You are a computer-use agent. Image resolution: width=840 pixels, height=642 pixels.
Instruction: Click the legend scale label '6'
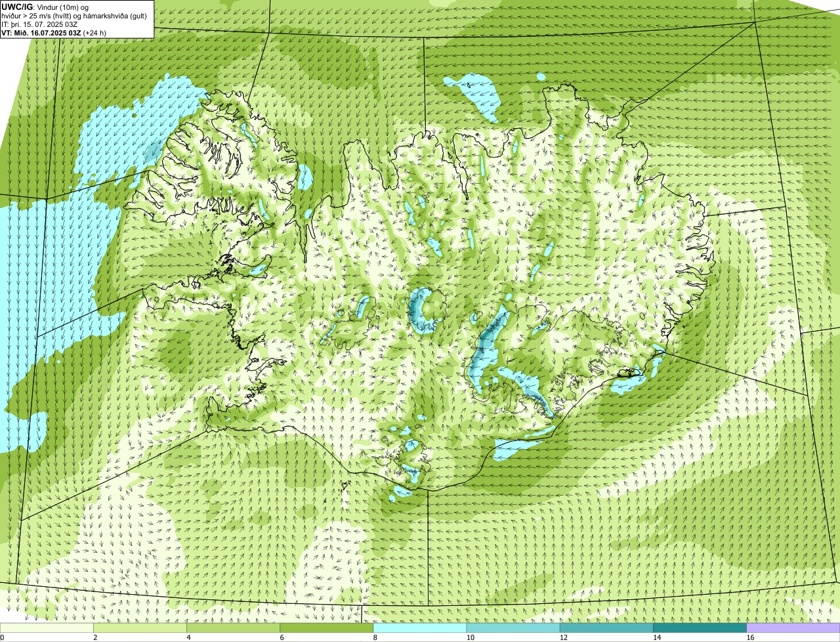tap(282, 637)
